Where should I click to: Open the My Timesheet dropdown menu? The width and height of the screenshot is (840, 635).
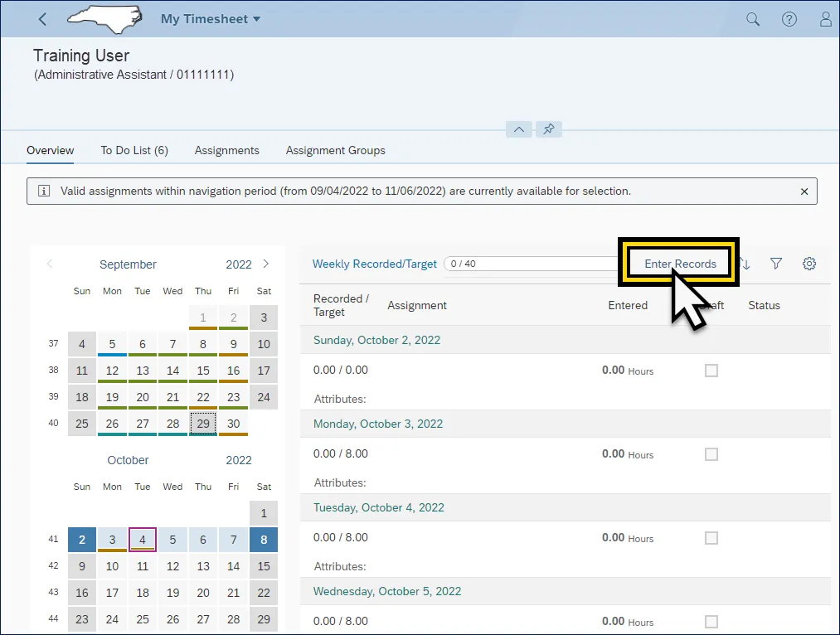click(211, 19)
